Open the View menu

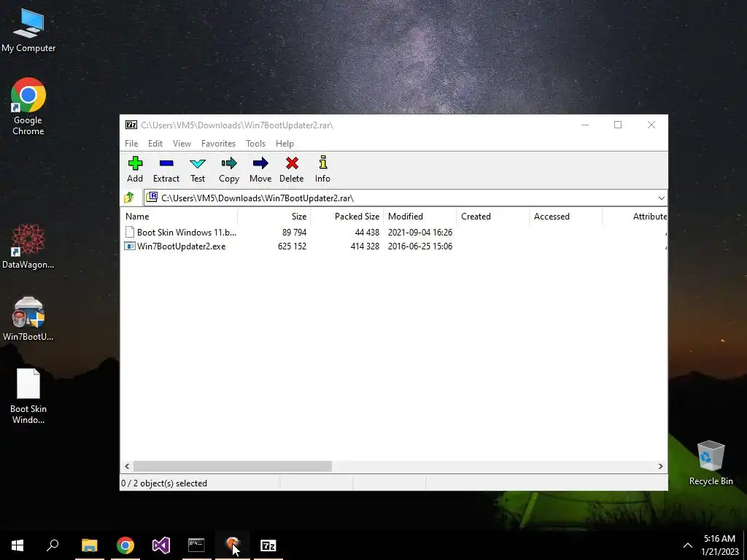tap(182, 144)
